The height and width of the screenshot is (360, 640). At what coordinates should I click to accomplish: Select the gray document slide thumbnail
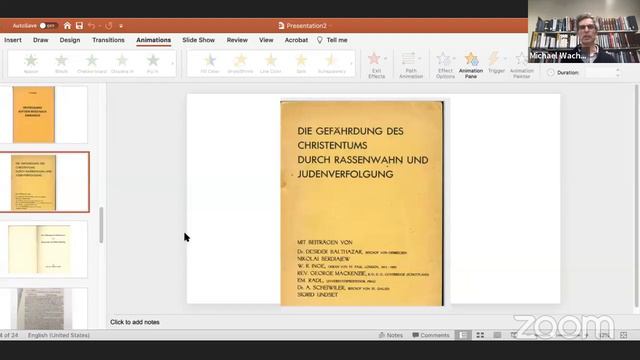[44, 309]
